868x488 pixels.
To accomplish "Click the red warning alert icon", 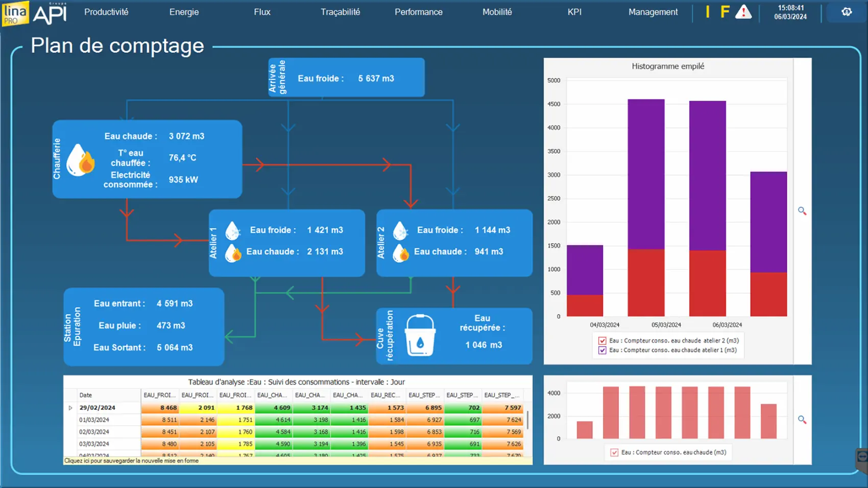I will point(743,12).
